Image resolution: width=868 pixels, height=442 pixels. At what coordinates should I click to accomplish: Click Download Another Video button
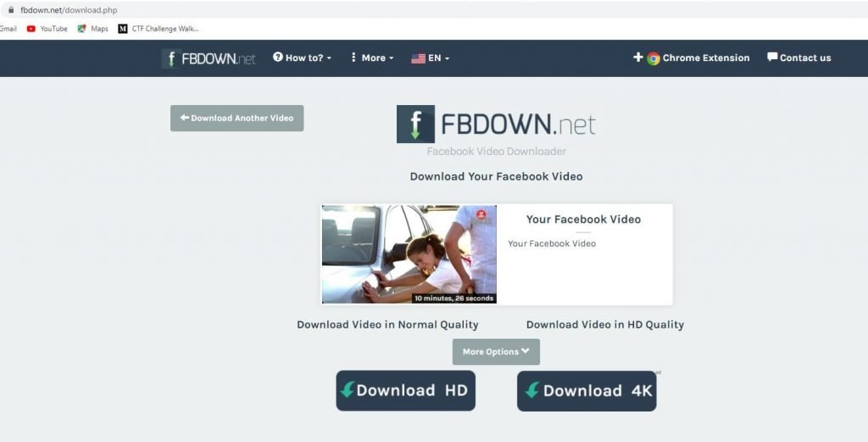[x=237, y=118]
